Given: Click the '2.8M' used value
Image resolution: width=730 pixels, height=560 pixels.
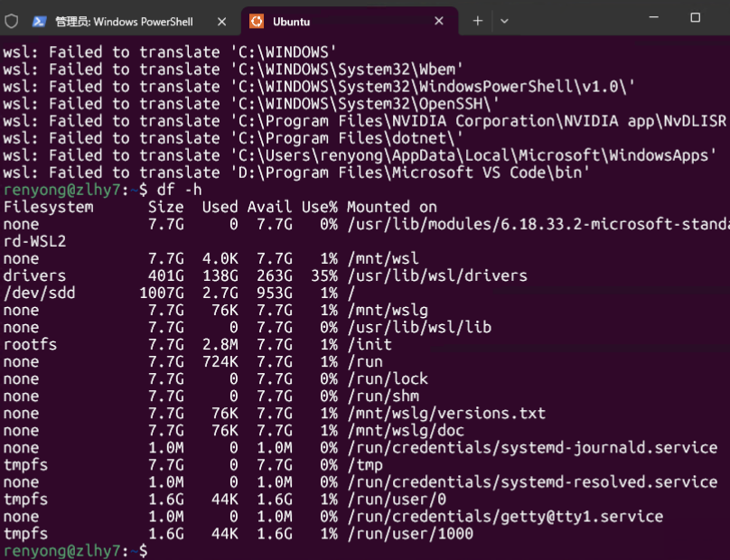Looking at the screenshot, I should click(220, 345).
